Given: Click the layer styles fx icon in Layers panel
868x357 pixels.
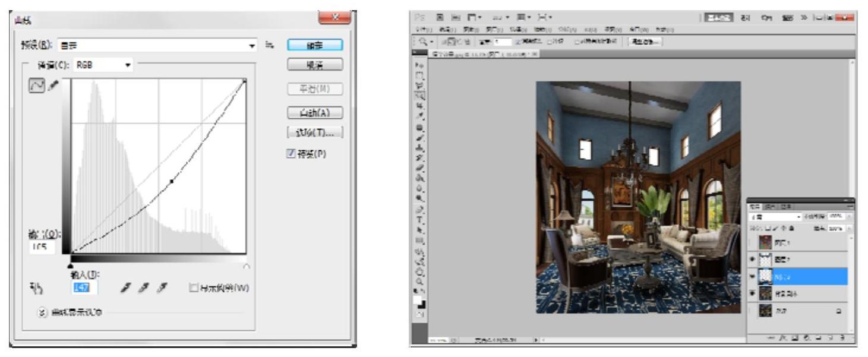Looking at the screenshot, I should [x=782, y=337].
